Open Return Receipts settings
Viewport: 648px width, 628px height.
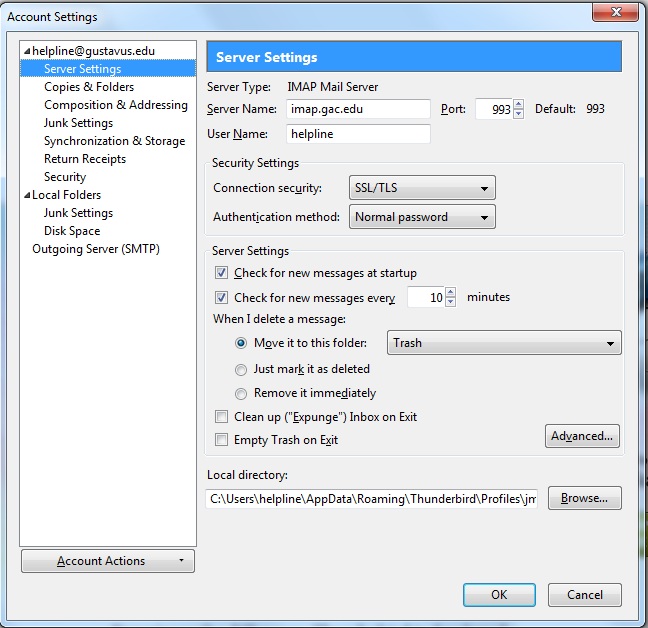pyautogui.click(x=85, y=159)
